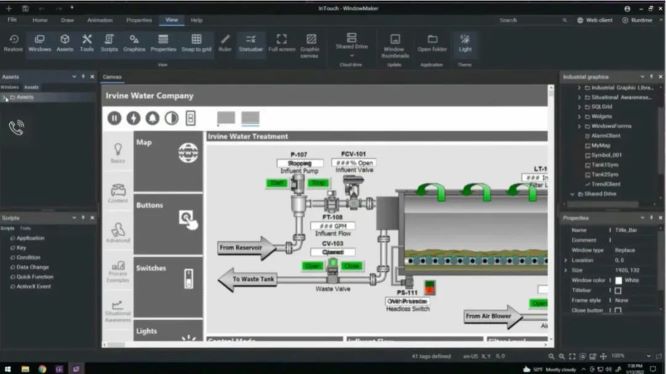This screenshot has width=666, height=374.
Task: Open the Animation ribbon tab
Action: 100,20
